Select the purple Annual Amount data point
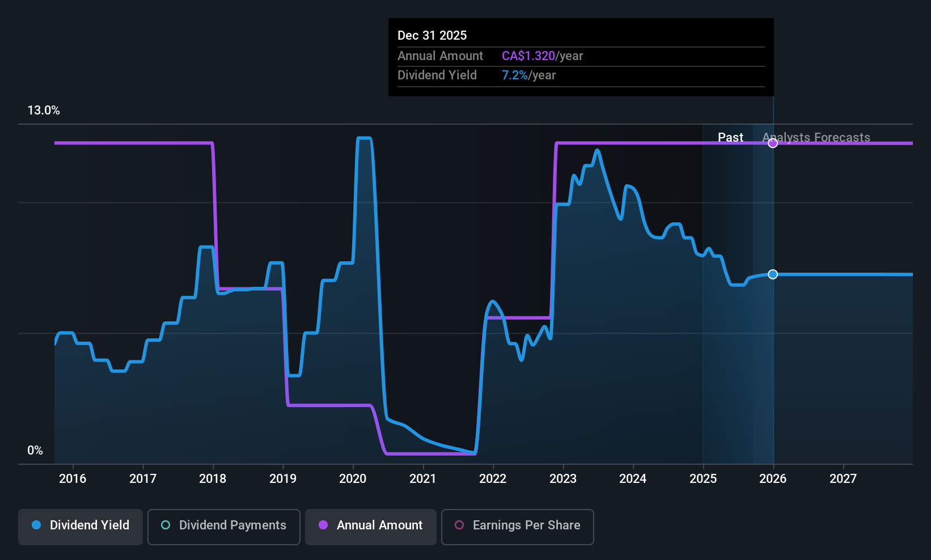The height and width of the screenshot is (560, 931). coord(773,143)
